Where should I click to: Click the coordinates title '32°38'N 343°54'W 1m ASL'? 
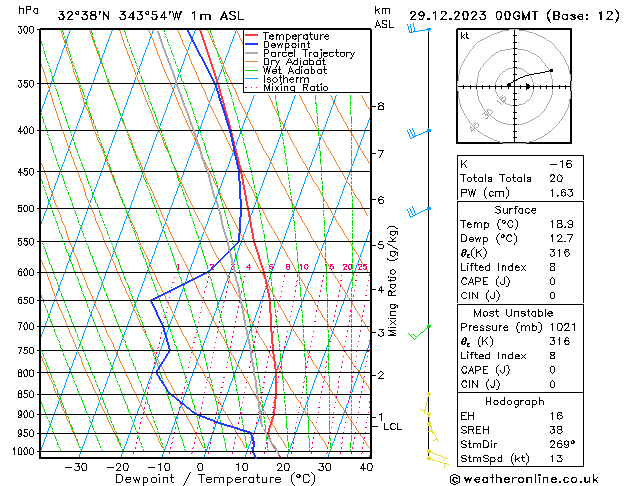151,16
